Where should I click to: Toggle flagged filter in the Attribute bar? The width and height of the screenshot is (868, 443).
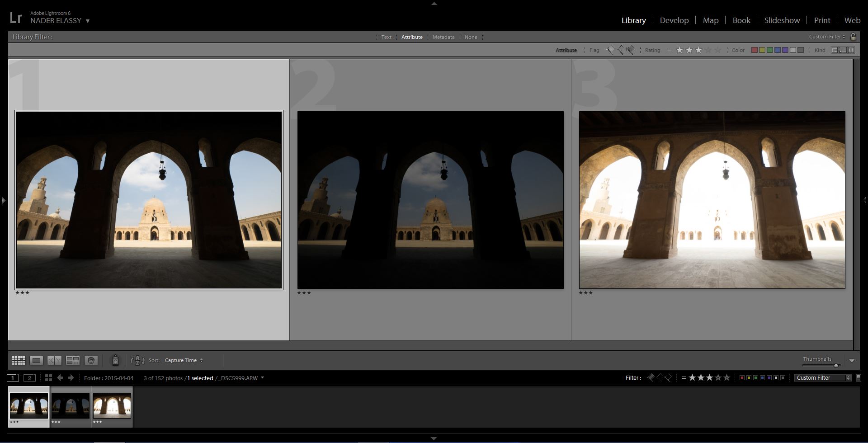(x=610, y=50)
